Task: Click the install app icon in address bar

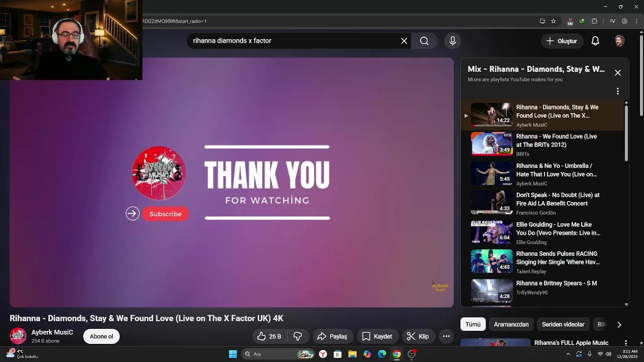Action: click(x=542, y=21)
